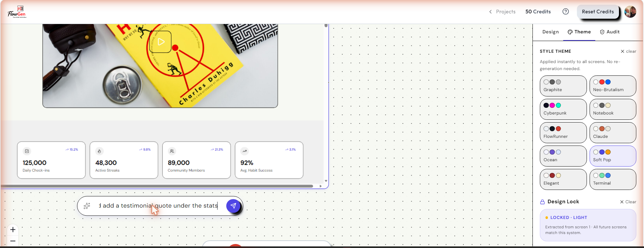Screen dimensions: 644x248
Task: Select the Soft Pop theme
Action: (613, 156)
